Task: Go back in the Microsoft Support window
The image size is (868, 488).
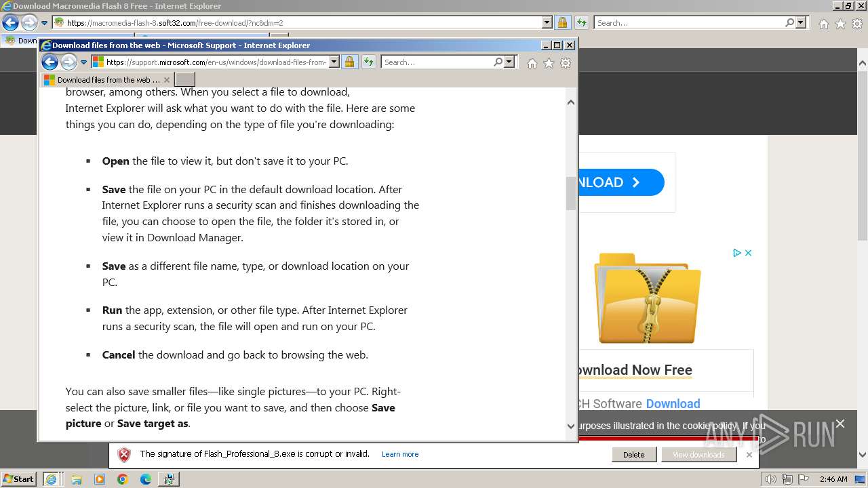Action: (x=50, y=62)
